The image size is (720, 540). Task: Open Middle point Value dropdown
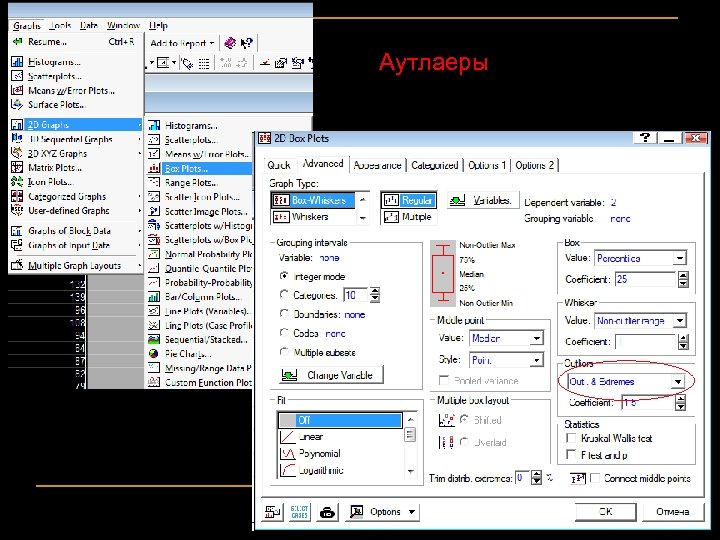pyautogui.click(x=536, y=339)
